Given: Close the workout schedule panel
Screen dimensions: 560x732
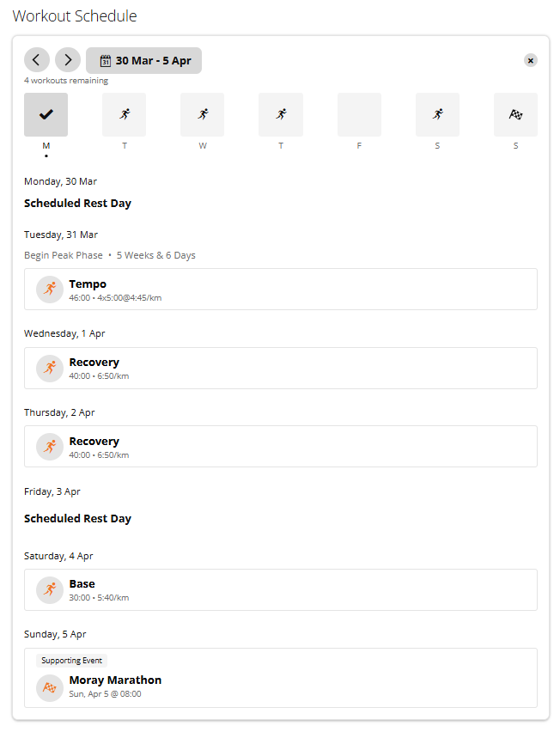Looking at the screenshot, I should (530, 61).
